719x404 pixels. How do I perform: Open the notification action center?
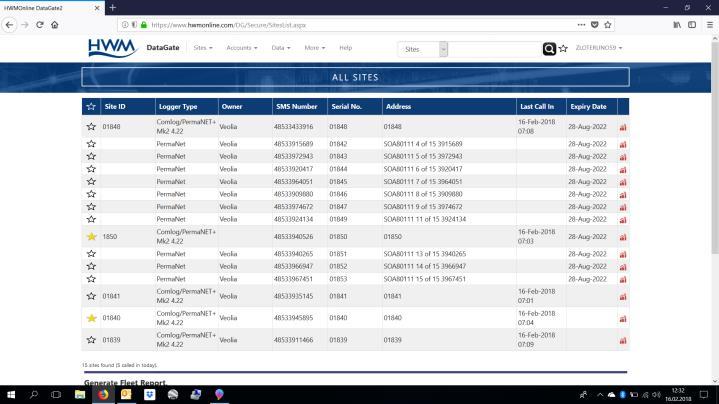[704, 394]
